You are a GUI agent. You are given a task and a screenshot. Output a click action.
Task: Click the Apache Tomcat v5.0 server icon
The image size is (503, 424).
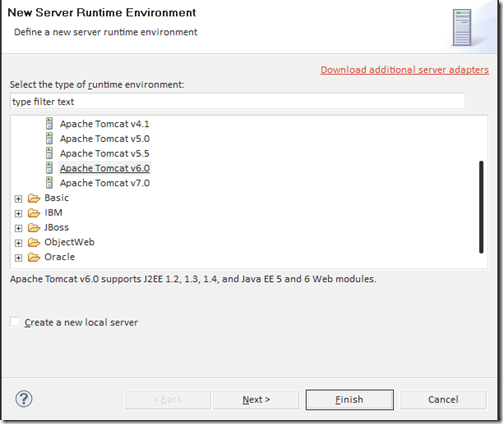coord(49,138)
